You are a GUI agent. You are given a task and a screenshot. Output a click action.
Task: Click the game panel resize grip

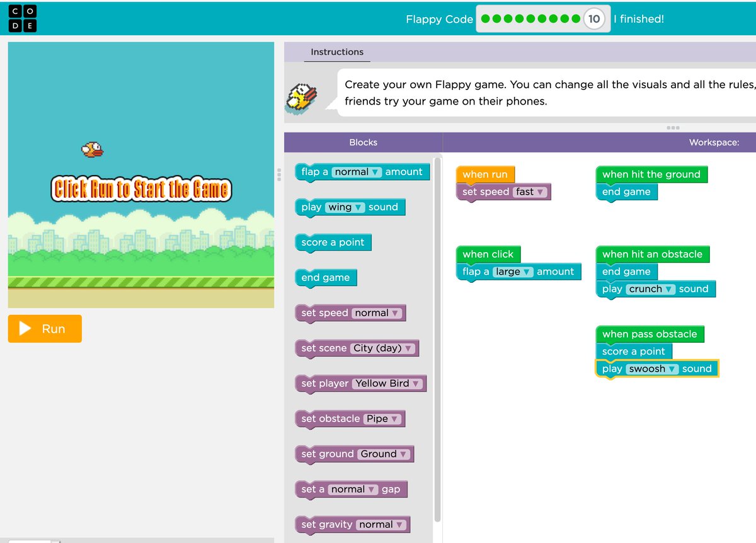tap(279, 174)
